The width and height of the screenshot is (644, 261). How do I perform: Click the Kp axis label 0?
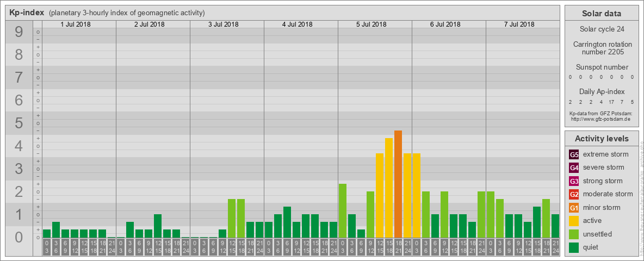click(x=19, y=237)
